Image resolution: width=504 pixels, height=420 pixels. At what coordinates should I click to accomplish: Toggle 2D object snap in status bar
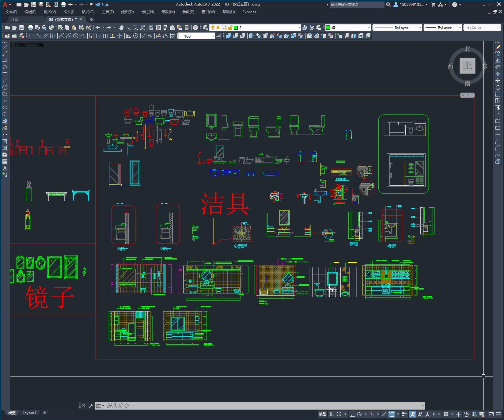pos(392,414)
